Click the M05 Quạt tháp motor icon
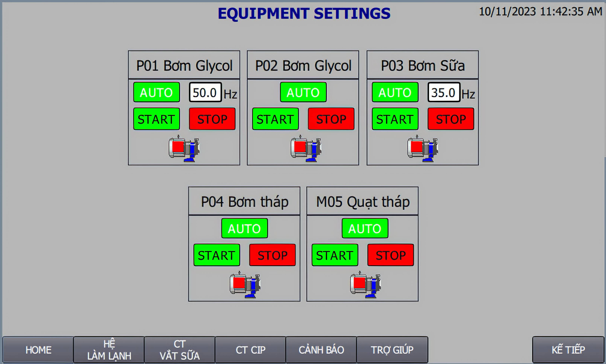Image resolution: width=606 pixels, height=364 pixels. (365, 284)
